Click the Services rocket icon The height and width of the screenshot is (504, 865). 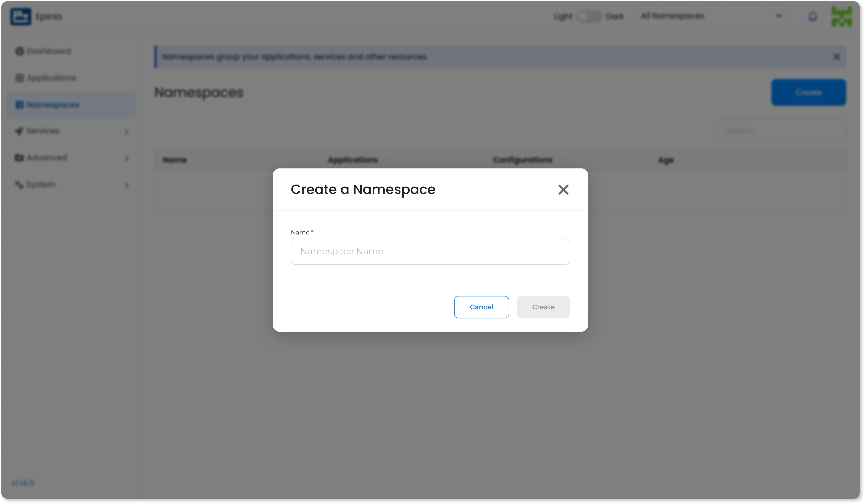tap(19, 131)
